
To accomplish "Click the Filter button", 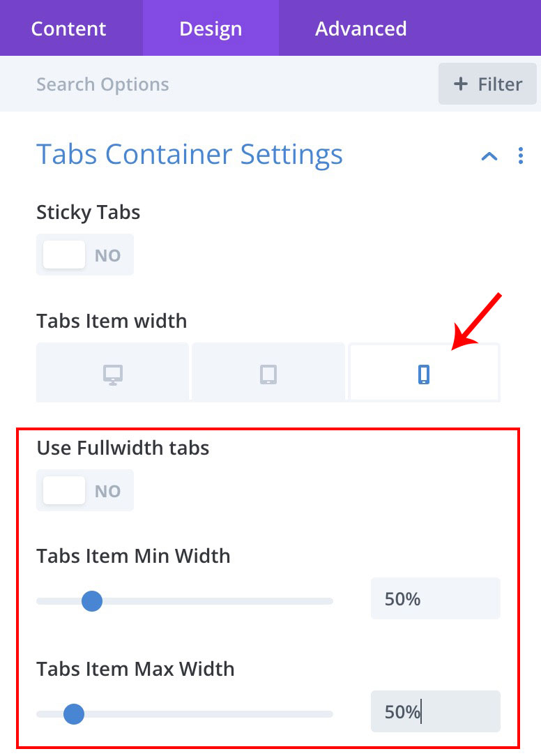I will 487,84.
